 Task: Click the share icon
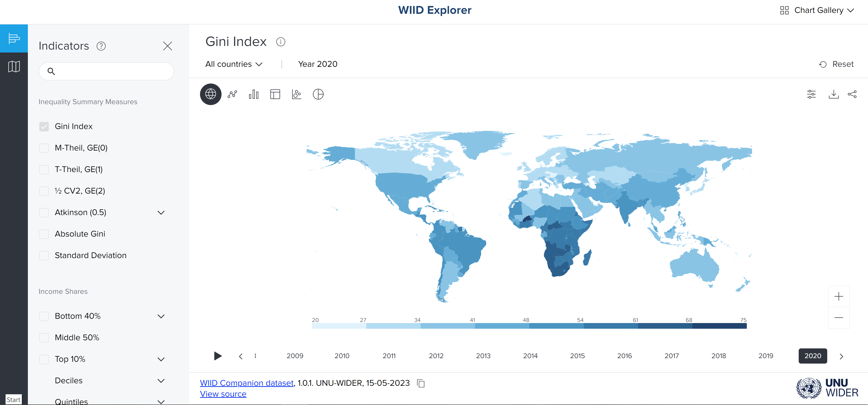(x=852, y=94)
